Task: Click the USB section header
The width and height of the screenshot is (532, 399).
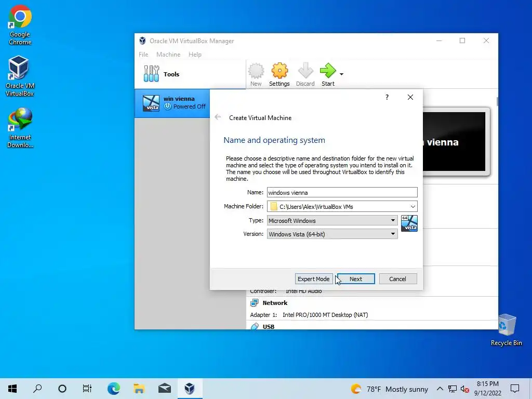Action: point(269,326)
